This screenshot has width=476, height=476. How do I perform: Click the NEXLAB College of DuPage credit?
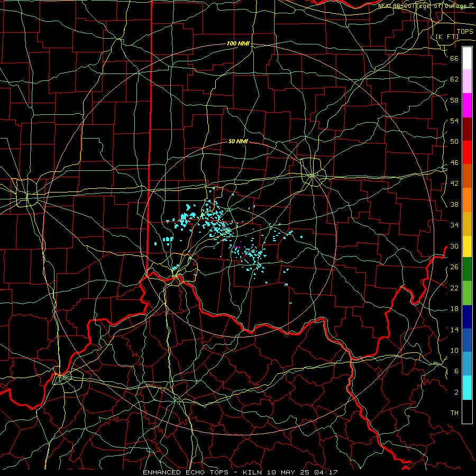click(x=427, y=6)
